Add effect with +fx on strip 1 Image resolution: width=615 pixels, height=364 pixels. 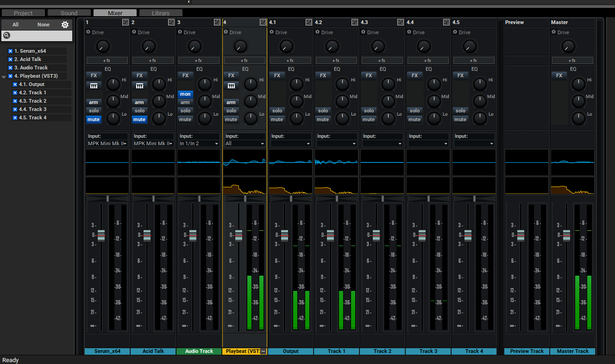pos(107,61)
